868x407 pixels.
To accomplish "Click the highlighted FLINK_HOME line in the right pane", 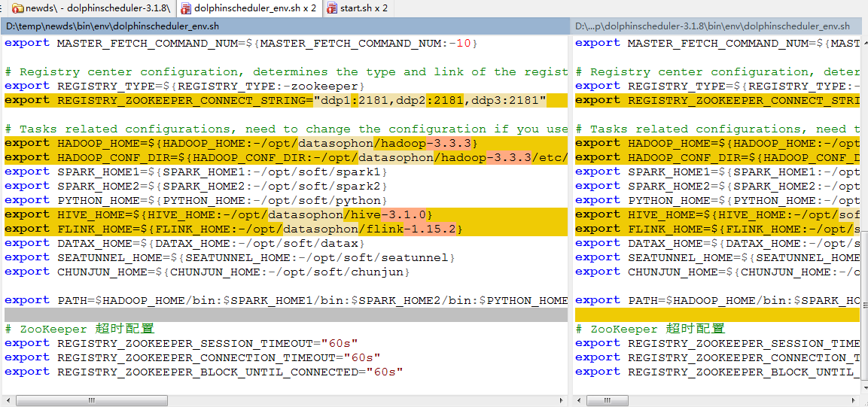I will tap(719, 229).
